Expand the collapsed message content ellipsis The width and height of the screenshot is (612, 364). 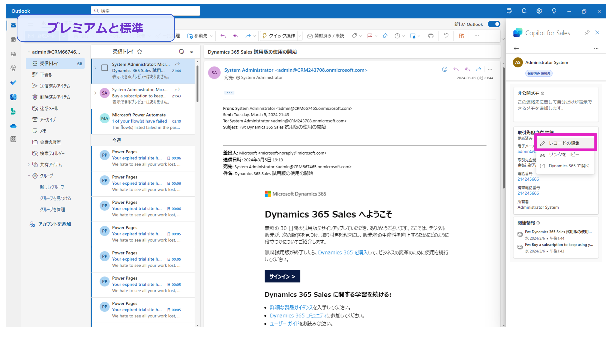(x=229, y=93)
